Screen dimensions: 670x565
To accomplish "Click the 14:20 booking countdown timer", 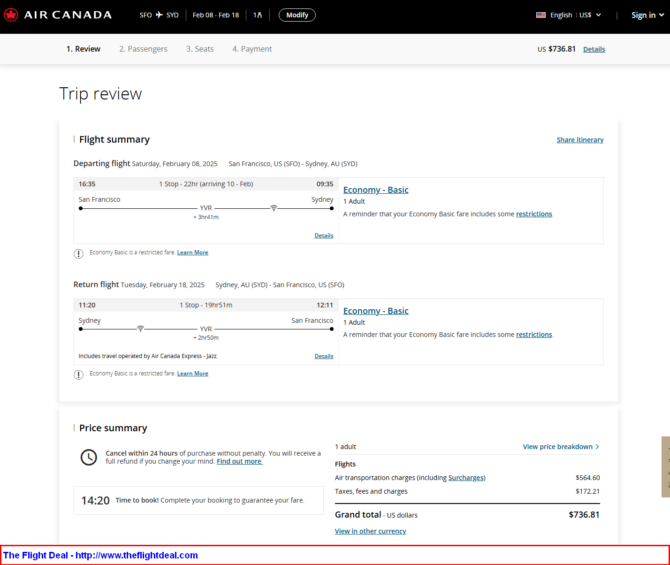I will click(x=95, y=500).
